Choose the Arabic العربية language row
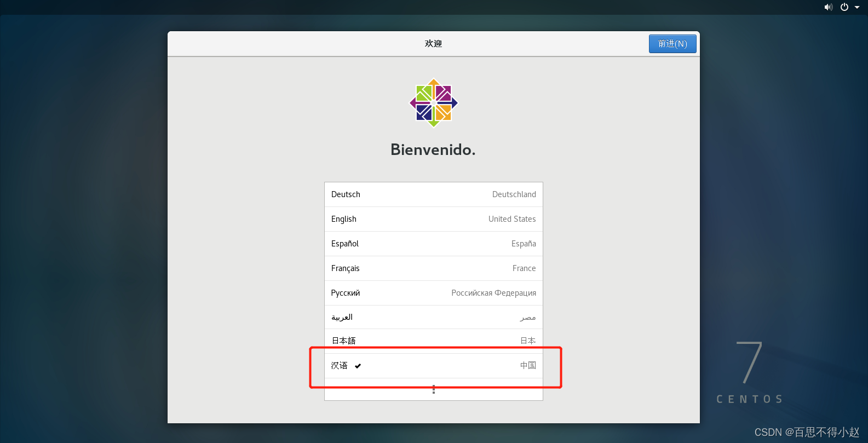 [x=434, y=317]
